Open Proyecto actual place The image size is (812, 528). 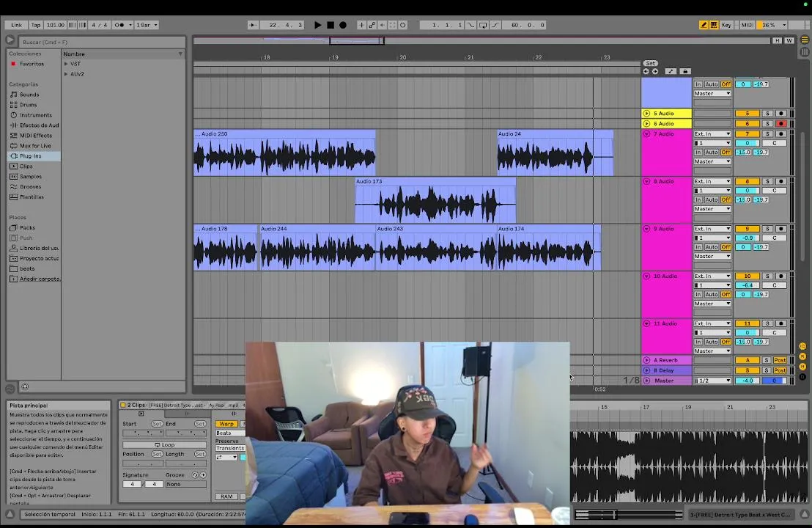tap(34, 258)
